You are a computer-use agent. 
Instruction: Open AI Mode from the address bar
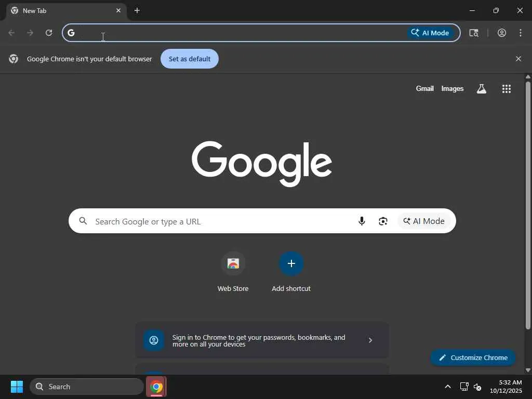click(x=430, y=33)
